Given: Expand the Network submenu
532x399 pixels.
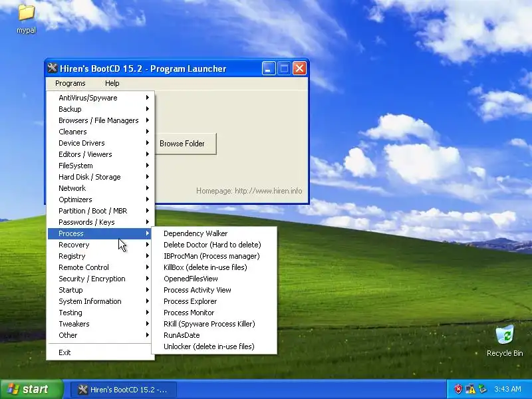Looking at the screenshot, I should (101, 188).
